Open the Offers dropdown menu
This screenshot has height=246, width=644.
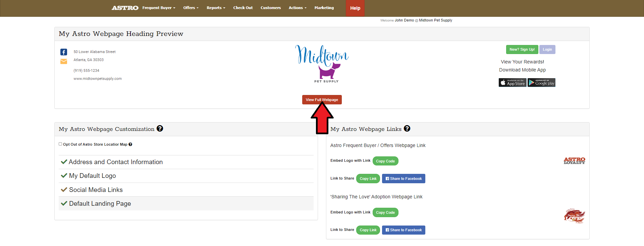click(191, 8)
